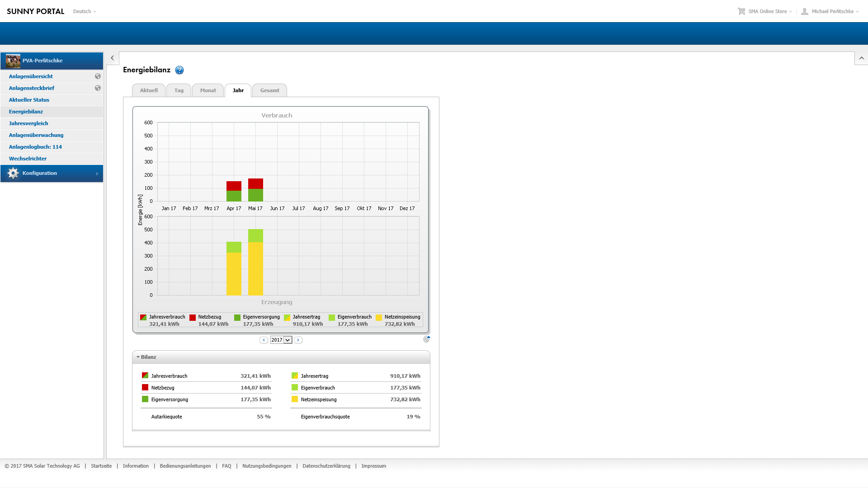This screenshot has height=488, width=868.
Task: Click the Impressum footer link
Action: pos(373,466)
